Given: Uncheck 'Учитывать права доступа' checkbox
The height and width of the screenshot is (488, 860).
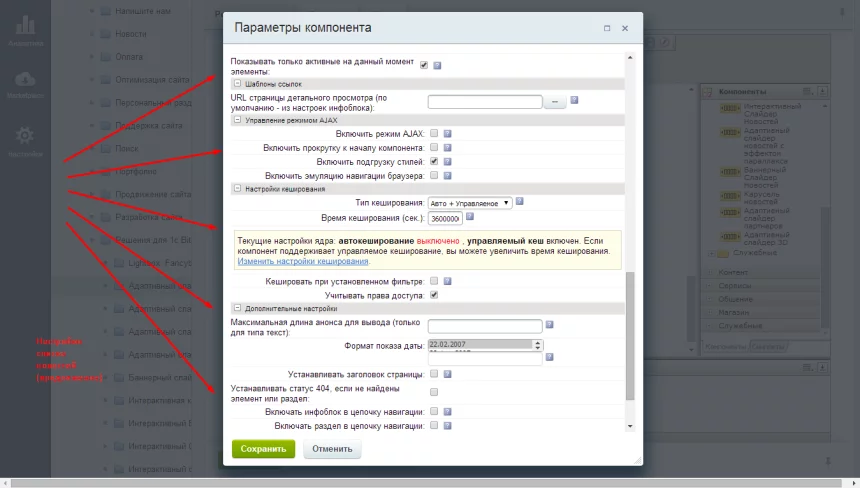Looking at the screenshot, I should [434, 296].
